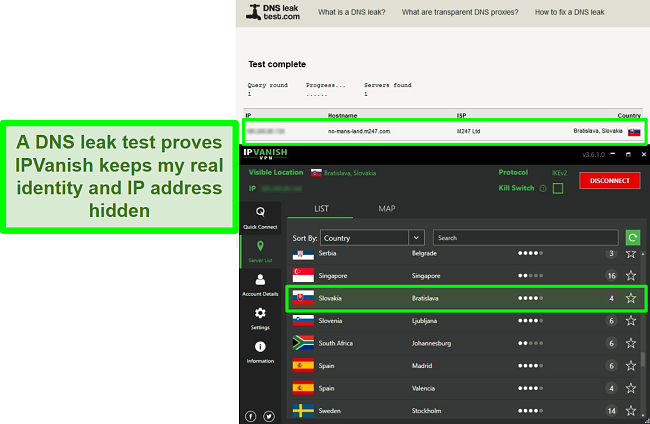Screen dimensions: 650x424
Task: Expand the Singapore server count 16
Action: 611,276
